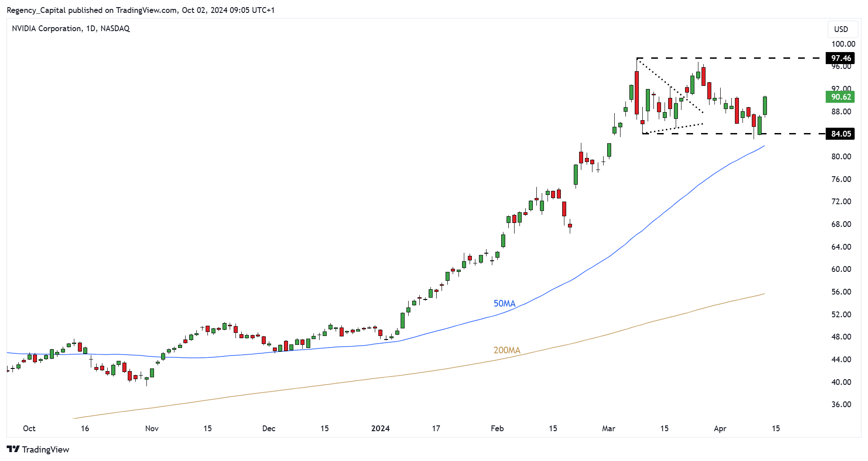The image size is (868, 461).
Task: Click the 80.00 price axis value
Action: (x=841, y=157)
